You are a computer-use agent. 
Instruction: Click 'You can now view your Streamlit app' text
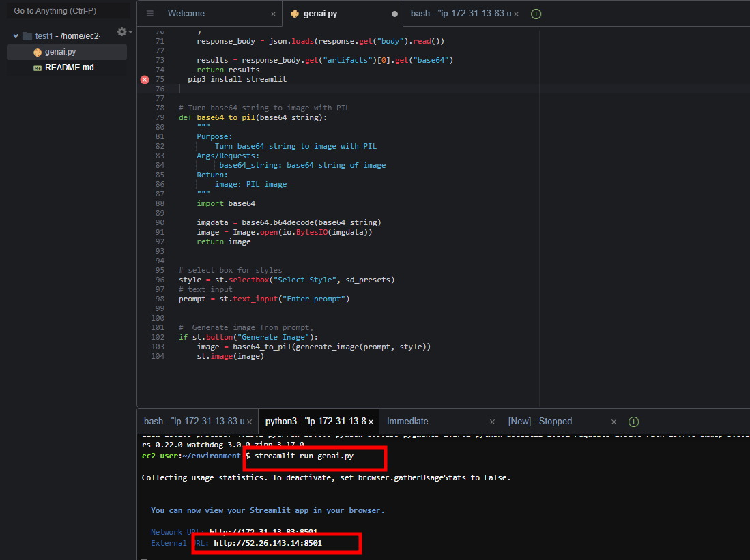point(268,511)
